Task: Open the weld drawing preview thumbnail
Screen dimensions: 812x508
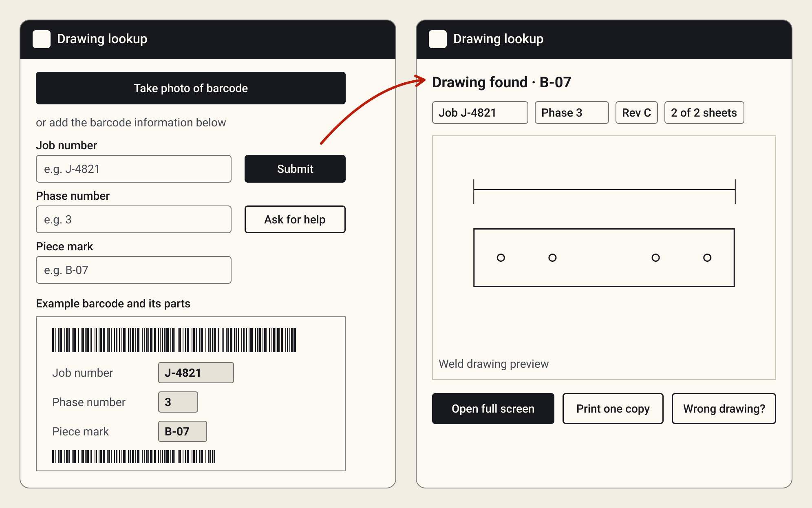Action: click(604, 258)
